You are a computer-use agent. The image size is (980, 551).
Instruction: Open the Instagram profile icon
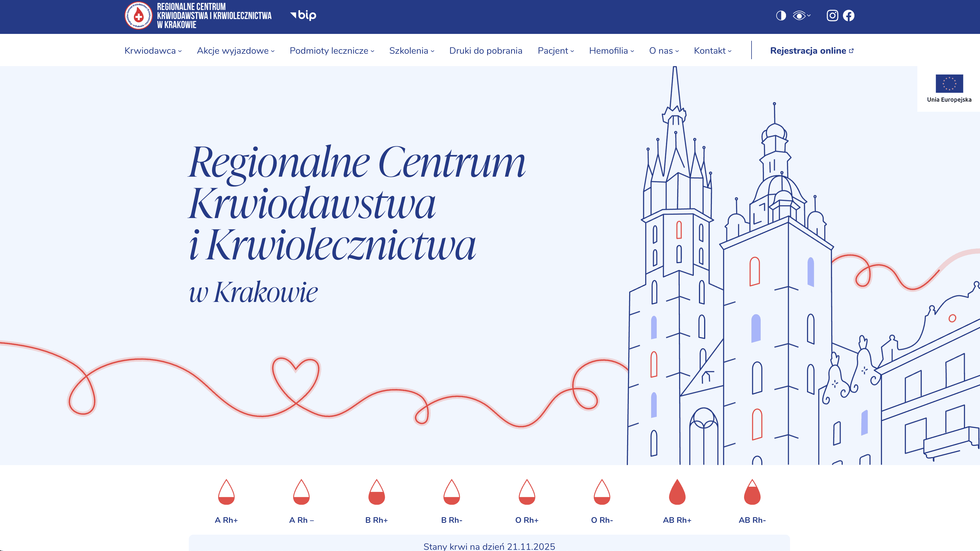(x=832, y=16)
